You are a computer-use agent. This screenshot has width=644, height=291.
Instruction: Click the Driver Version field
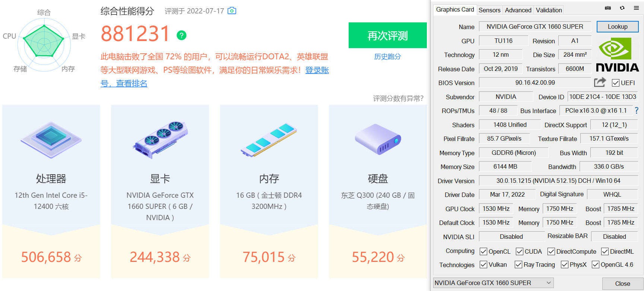coord(558,181)
